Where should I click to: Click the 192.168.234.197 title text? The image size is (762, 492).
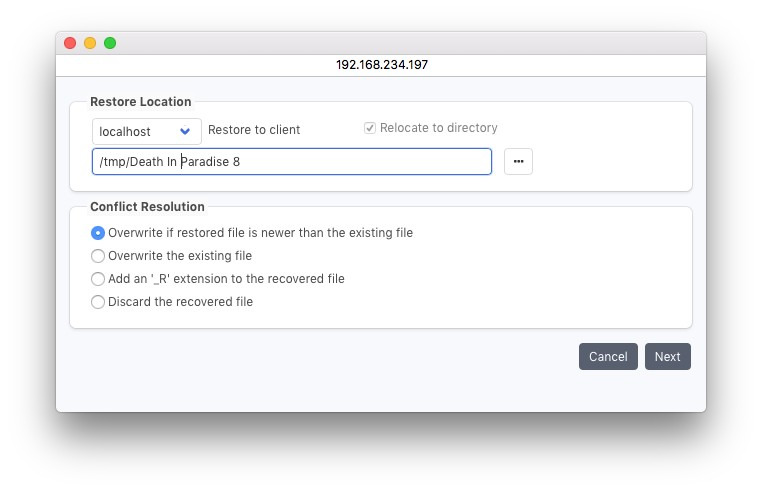(x=381, y=65)
